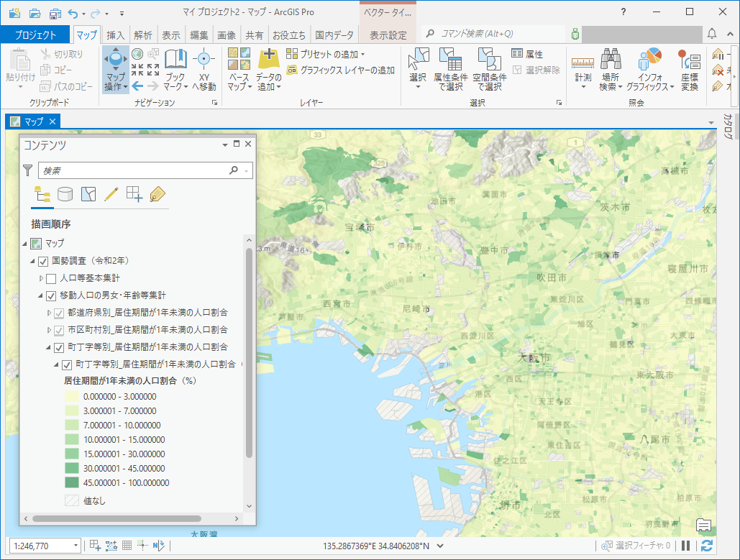Enable the 人口等基本集計 layer checkbox

(50, 278)
